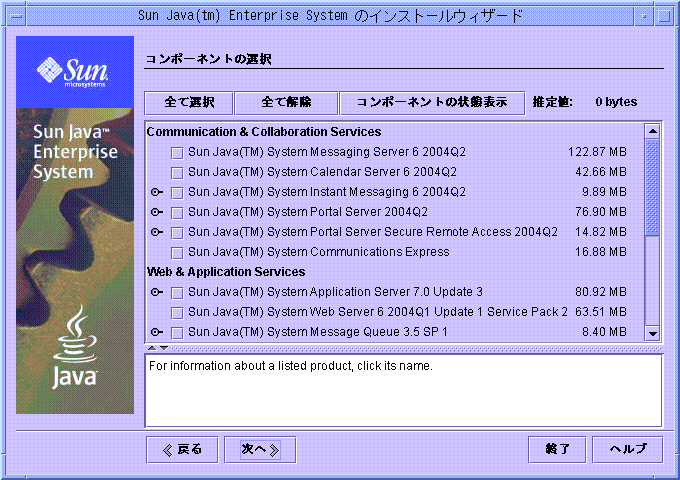The width and height of the screenshot is (680, 480).
Task: Click 'Sun Java(TM) System Communications Express' name
Action: (319, 251)
